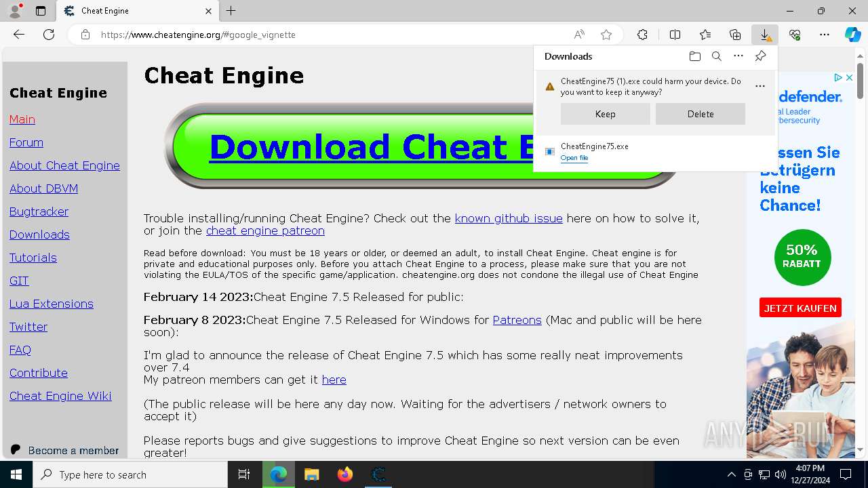The height and width of the screenshot is (488, 868).
Task: Open more options in Downloads header
Action: click(738, 56)
